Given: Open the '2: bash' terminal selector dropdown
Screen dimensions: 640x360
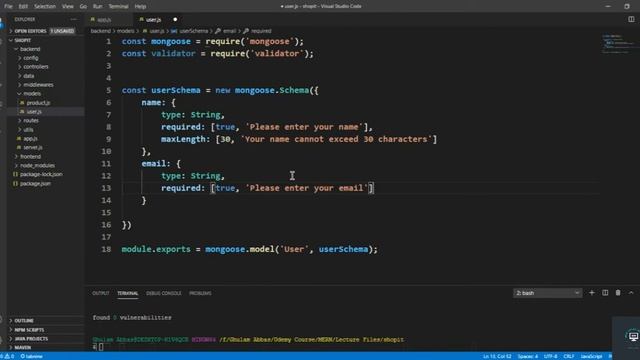Looking at the screenshot, I should pyautogui.click(x=547, y=293).
